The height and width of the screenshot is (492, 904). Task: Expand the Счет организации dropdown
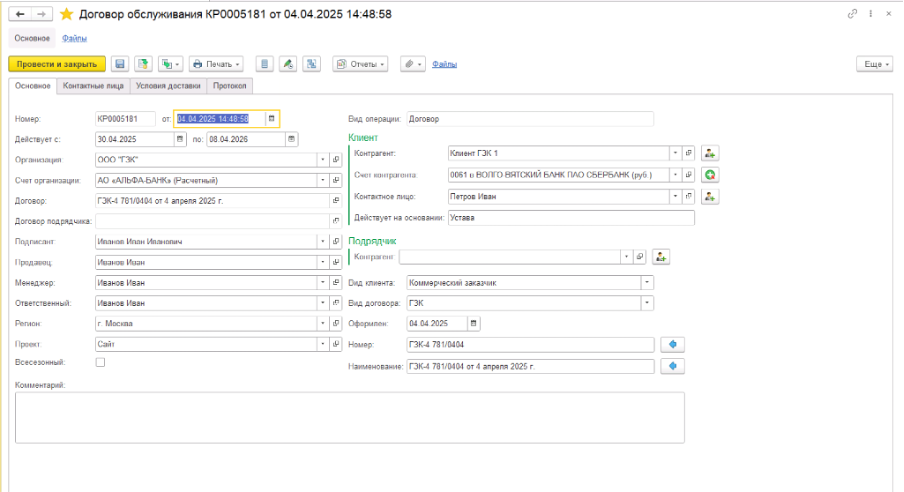[x=323, y=181]
